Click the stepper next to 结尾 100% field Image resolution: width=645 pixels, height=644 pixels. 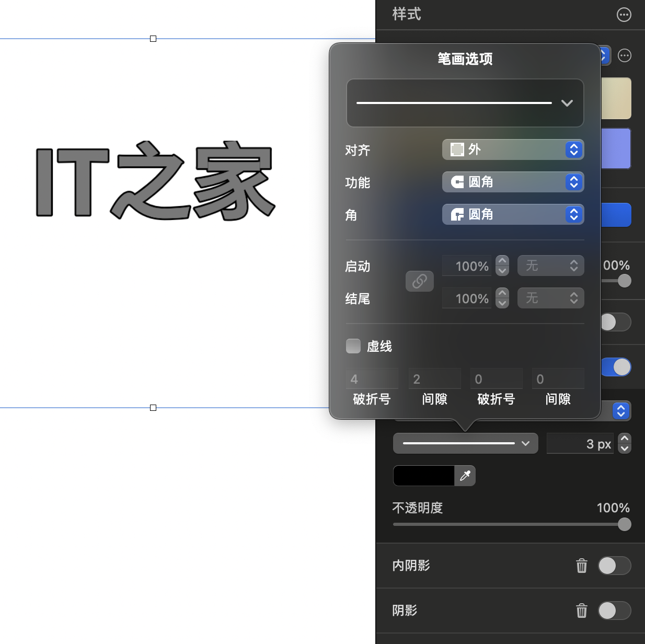(x=502, y=298)
